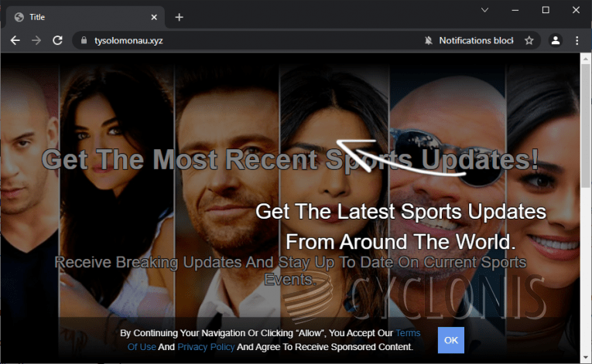The height and width of the screenshot is (364, 592).
Task: Click the forward navigation arrow
Action: click(x=36, y=40)
